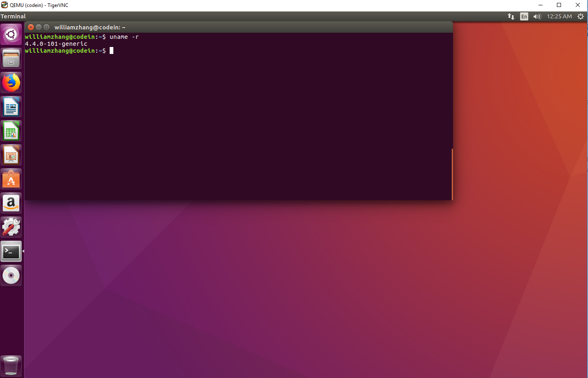588x378 pixels.
Task: Maximize the Terminal window
Action: pyautogui.click(x=47, y=27)
